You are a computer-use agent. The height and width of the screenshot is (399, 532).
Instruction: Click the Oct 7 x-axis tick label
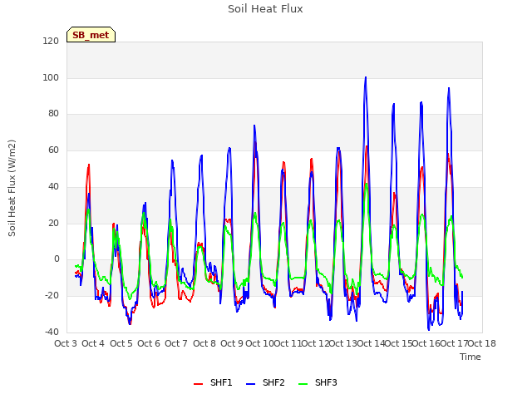pos(176,343)
